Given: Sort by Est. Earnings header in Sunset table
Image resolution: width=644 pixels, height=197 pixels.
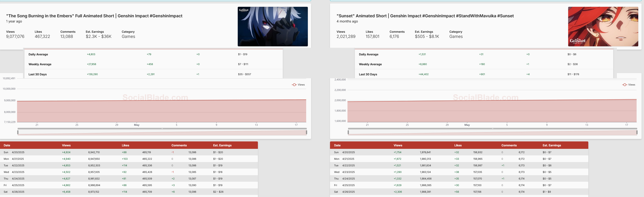Looking at the screenshot, I should [x=552, y=145].
